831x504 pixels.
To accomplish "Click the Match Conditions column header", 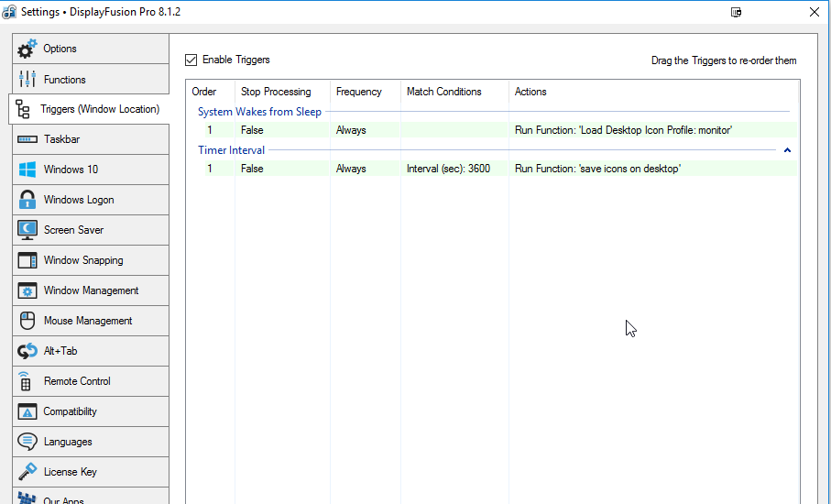I will (444, 92).
